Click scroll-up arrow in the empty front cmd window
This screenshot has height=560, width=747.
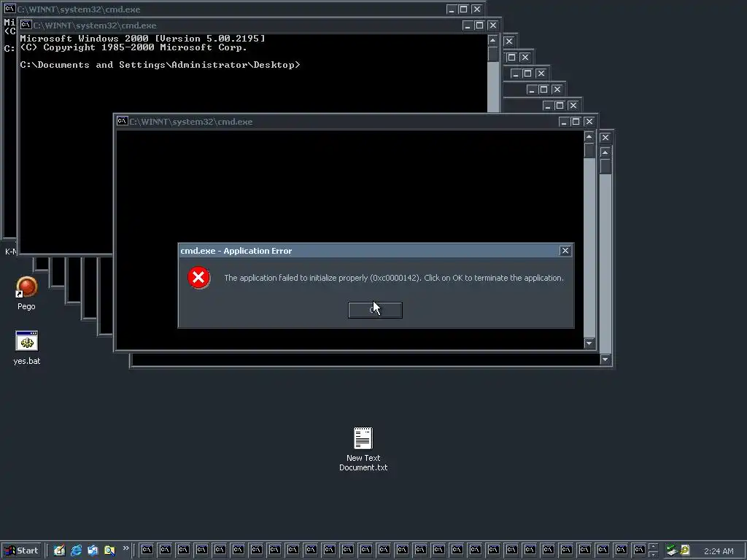click(x=589, y=136)
